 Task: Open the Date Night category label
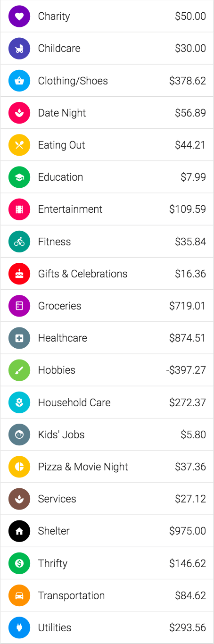coord(62,113)
